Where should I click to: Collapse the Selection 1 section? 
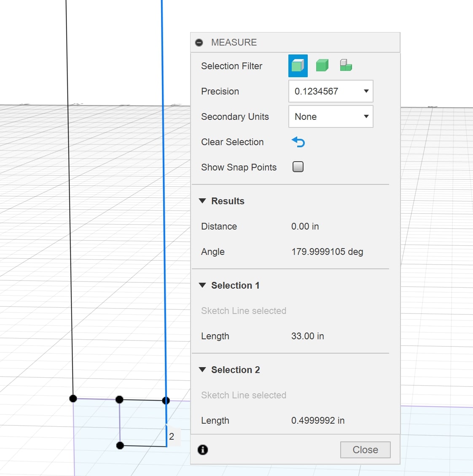coord(203,285)
